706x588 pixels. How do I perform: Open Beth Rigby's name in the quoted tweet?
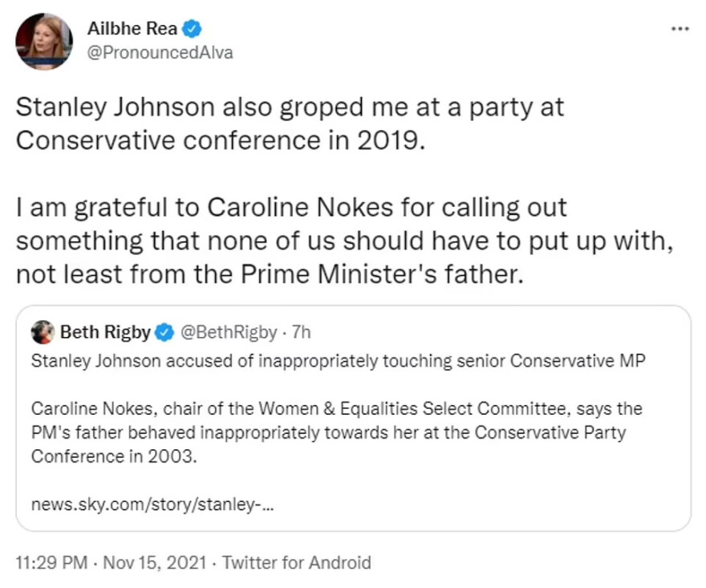click(x=107, y=331)
